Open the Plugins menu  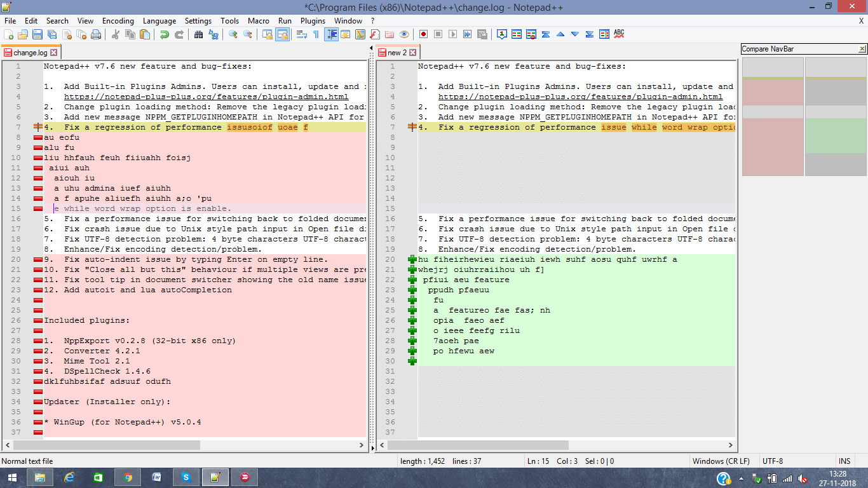313,21
